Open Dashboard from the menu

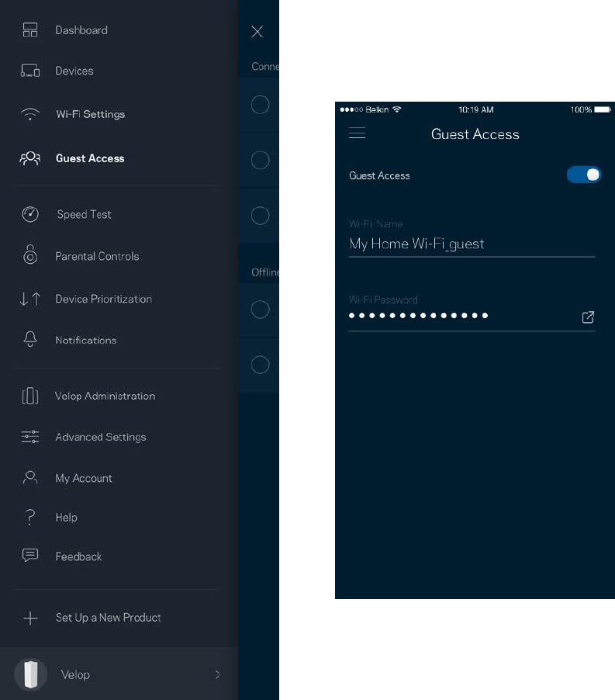click(x=81, y=30)
